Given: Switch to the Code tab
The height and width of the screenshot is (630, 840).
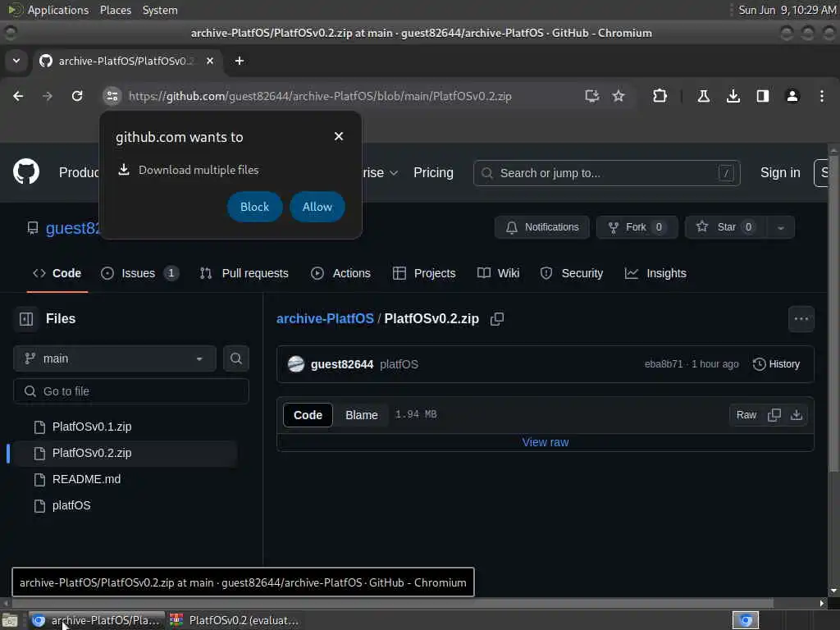Looking at the screenshot, I should (57, 273).
